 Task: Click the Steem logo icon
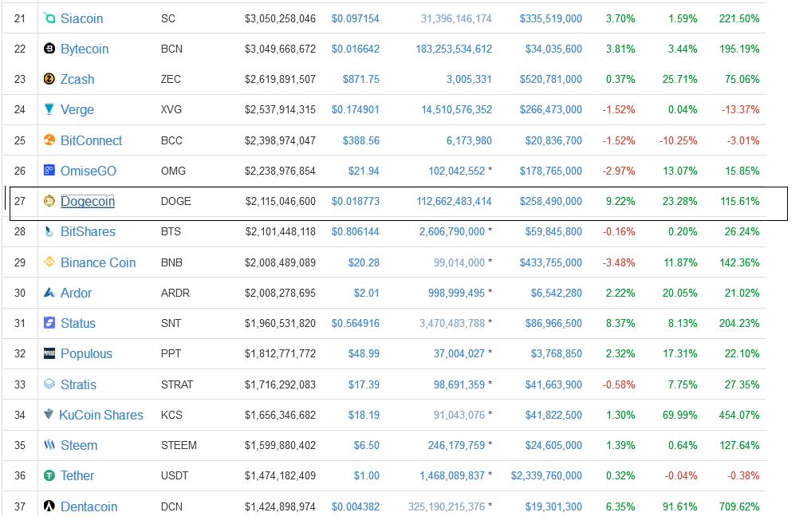pyautogui.click(x=49, y=444)
